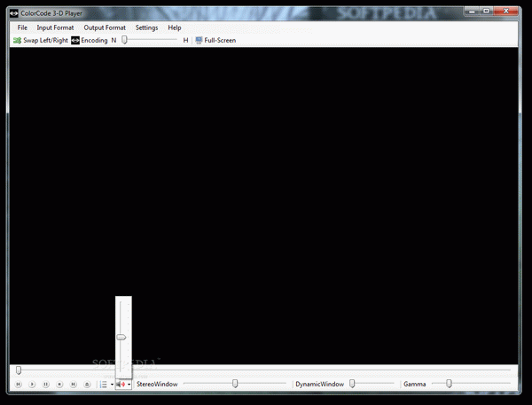
Task: Close the ColorCode 3-D Player window
Action: pos(506,12)
